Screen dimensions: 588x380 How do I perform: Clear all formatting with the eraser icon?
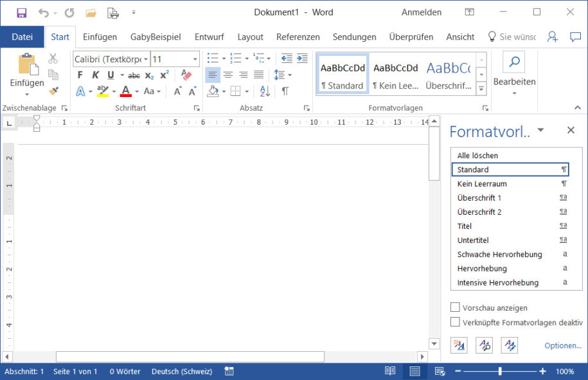(x=186, y=75)
